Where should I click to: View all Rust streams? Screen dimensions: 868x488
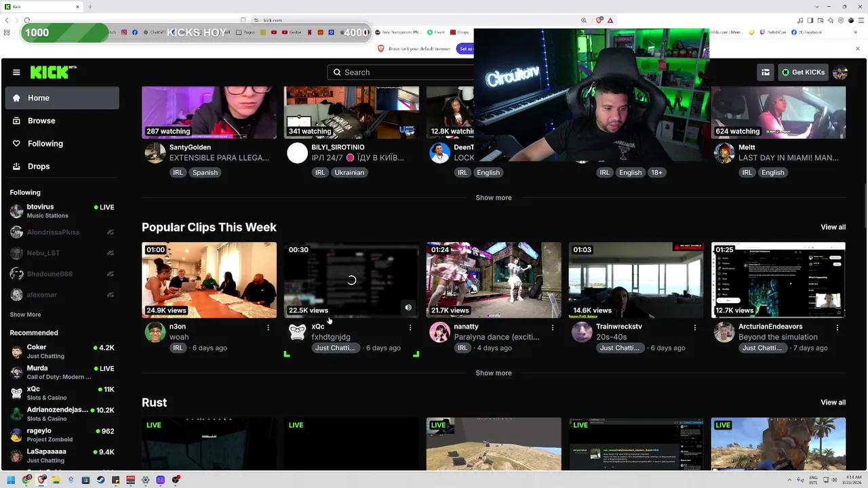tap(833, 403)
